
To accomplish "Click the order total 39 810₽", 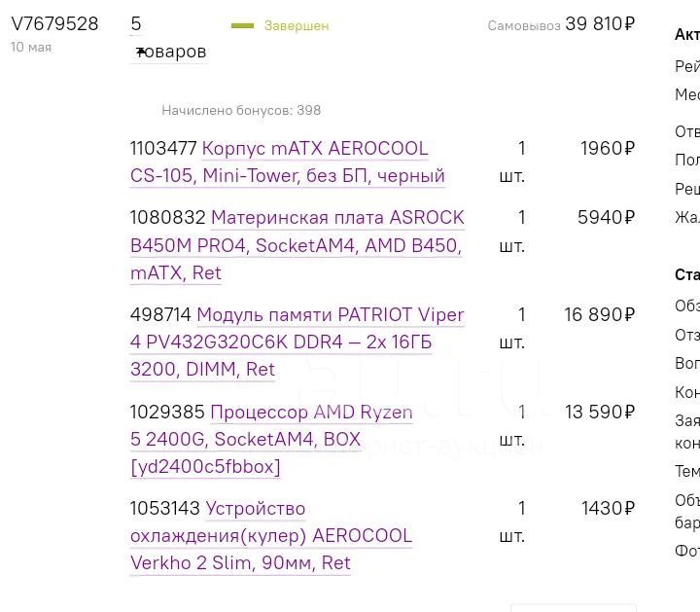I will coord(600,23).
